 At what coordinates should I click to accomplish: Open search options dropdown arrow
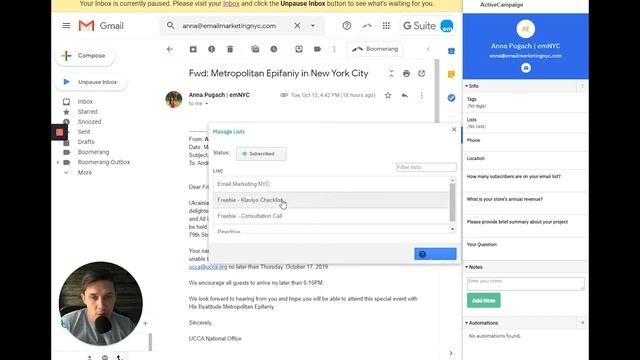(313, 26)
